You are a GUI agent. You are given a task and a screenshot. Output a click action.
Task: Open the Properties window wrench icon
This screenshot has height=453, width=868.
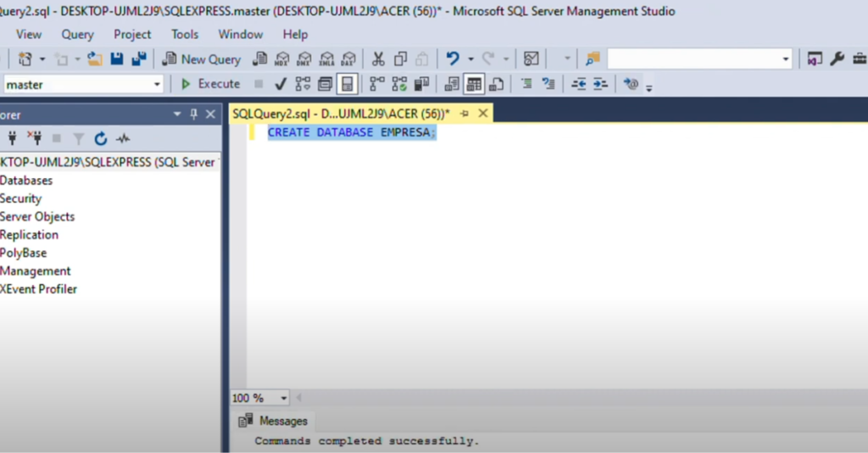coord(837,59)
